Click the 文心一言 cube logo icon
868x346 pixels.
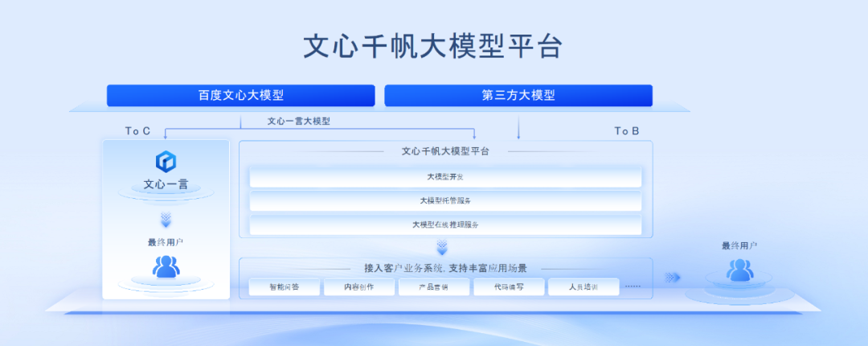pos(166,162)
